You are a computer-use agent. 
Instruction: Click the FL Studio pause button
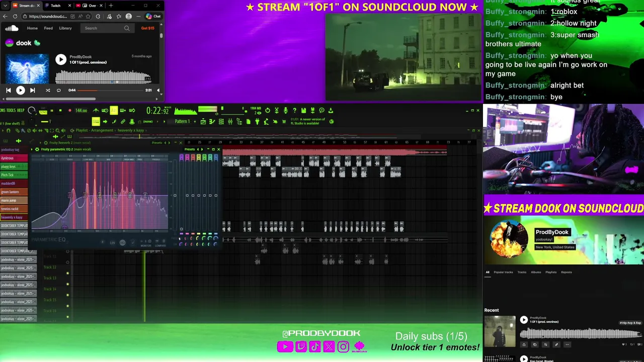(x=52, y=111)
